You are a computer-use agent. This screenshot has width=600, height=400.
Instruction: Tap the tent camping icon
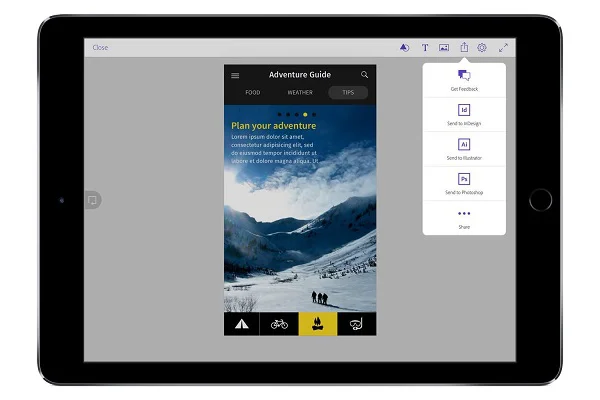(241, 324)
